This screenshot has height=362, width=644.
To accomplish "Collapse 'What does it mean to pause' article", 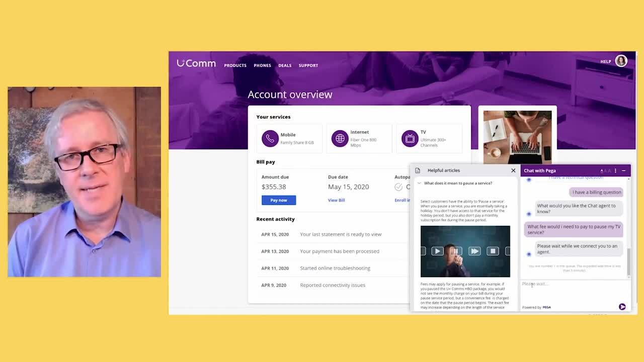I will coord(419,184).
